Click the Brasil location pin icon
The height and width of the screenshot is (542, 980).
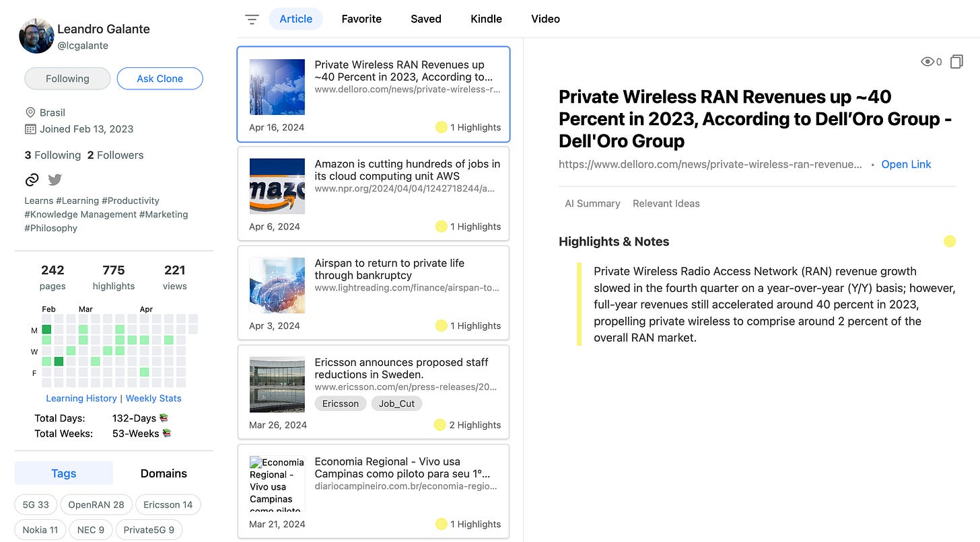coord(30,112)
